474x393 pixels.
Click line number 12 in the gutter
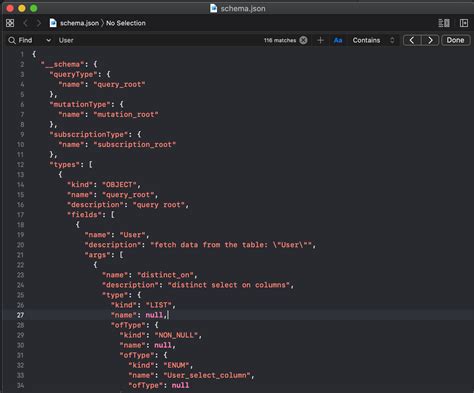[20, 165]
